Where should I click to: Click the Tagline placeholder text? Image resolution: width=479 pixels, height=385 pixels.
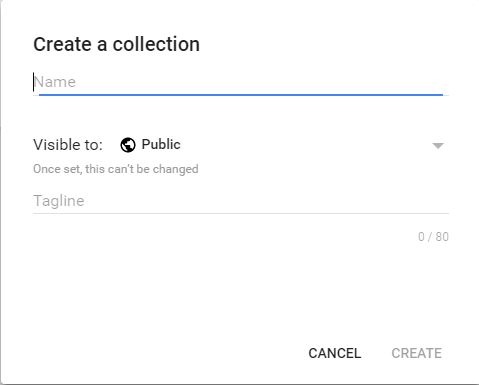coord(59,201)
